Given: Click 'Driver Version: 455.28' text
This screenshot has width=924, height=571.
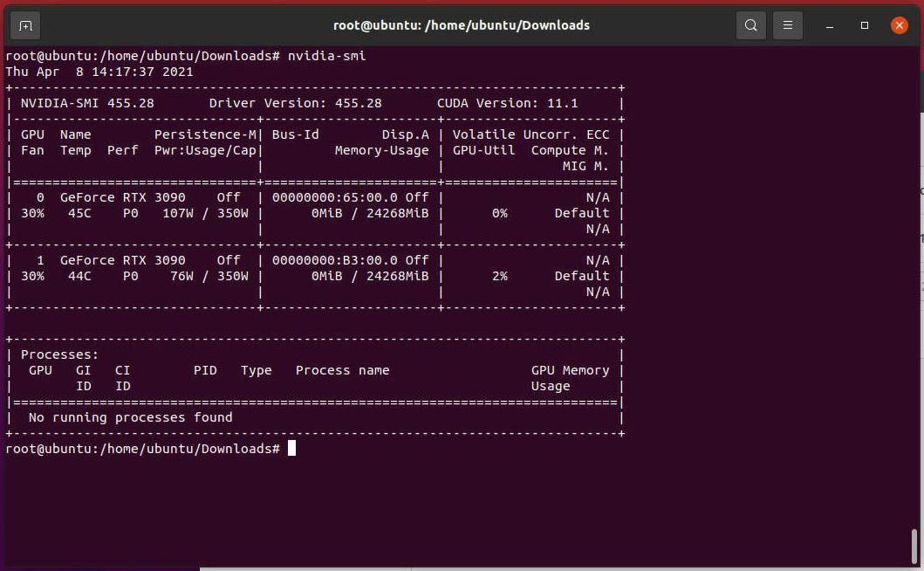Looking at the screenshot, I should point(295,103).
